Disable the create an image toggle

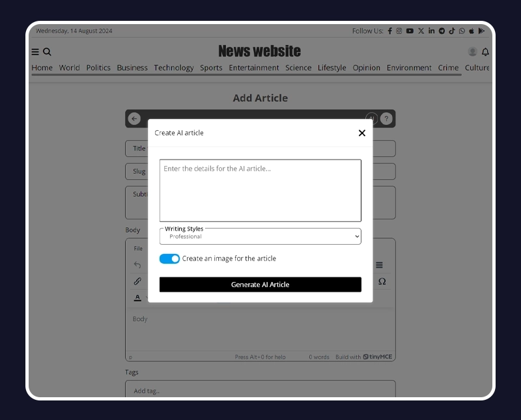pyautogui.click(x=169, y=259)
